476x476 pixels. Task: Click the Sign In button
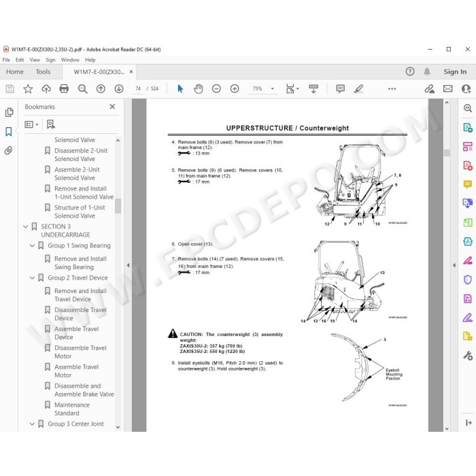click(455, 71)
